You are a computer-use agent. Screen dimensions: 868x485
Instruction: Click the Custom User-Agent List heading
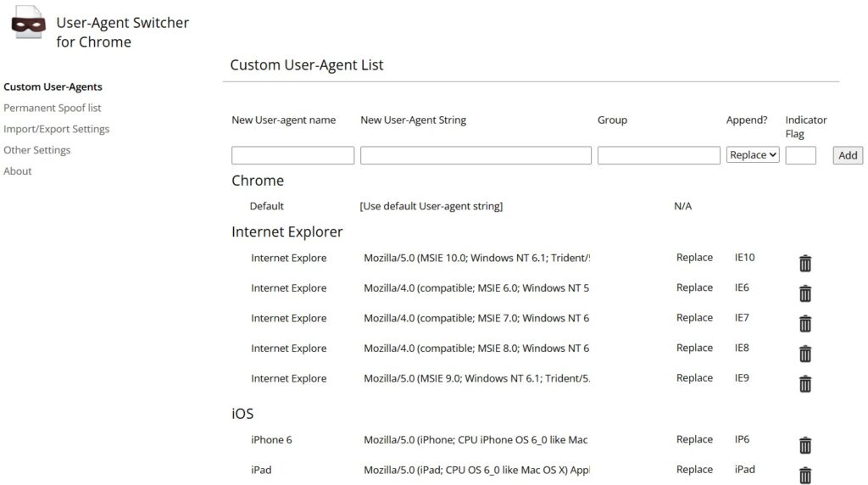[307, 64]
